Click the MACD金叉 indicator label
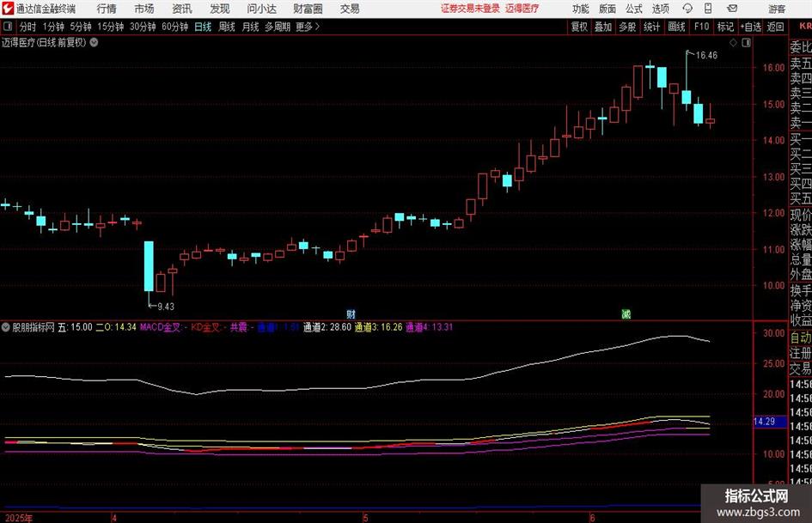Viewport: 812px width, 523px height. pos(161,327)
